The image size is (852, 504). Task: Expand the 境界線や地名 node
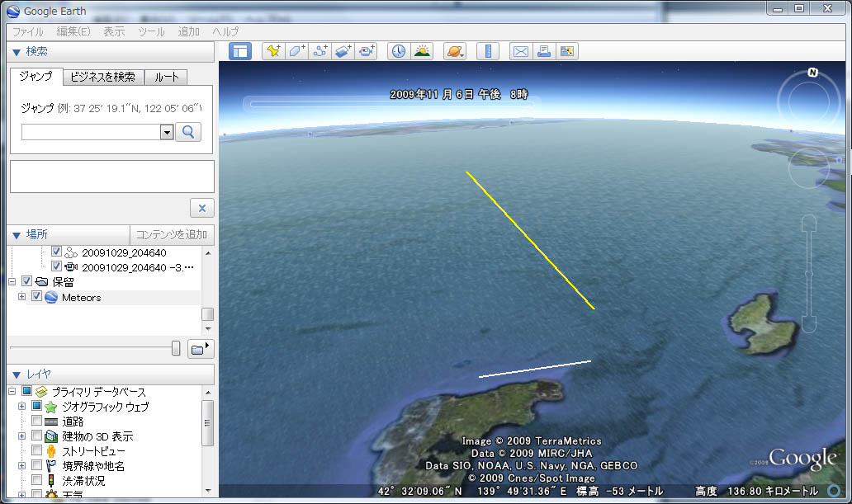(21, 465)
